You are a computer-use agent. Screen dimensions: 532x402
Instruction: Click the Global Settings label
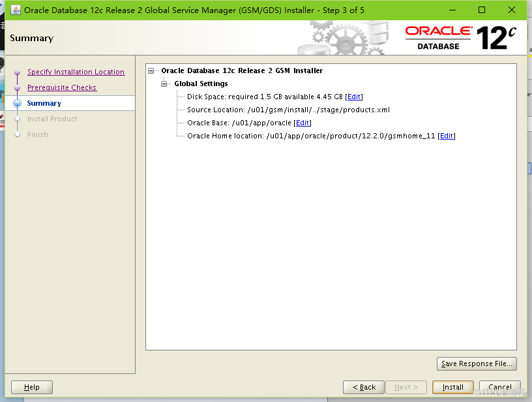pos(201,84)
